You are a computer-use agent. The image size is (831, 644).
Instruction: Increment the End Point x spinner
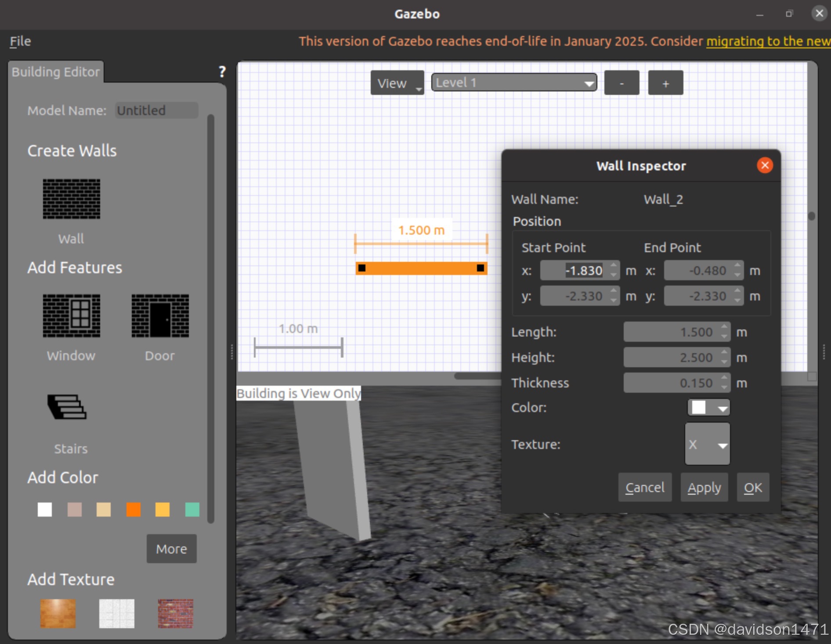[737, 265]
